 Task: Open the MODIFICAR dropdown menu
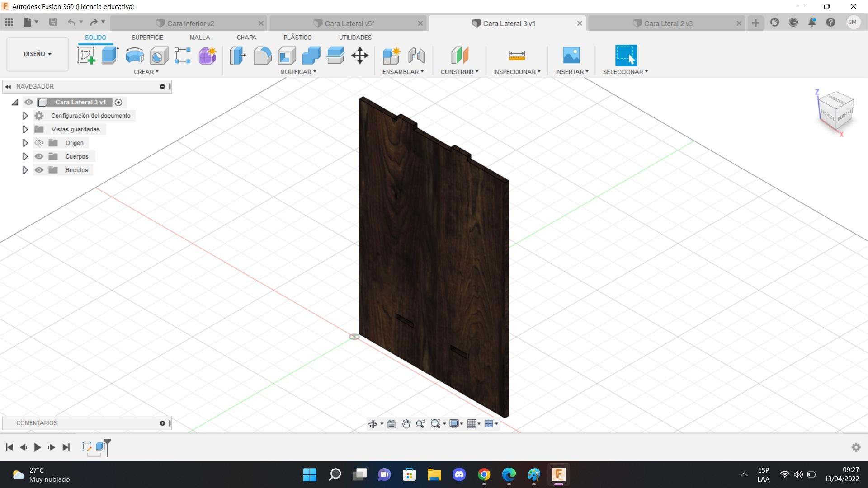pyautogui.click(x=298, y=72)
